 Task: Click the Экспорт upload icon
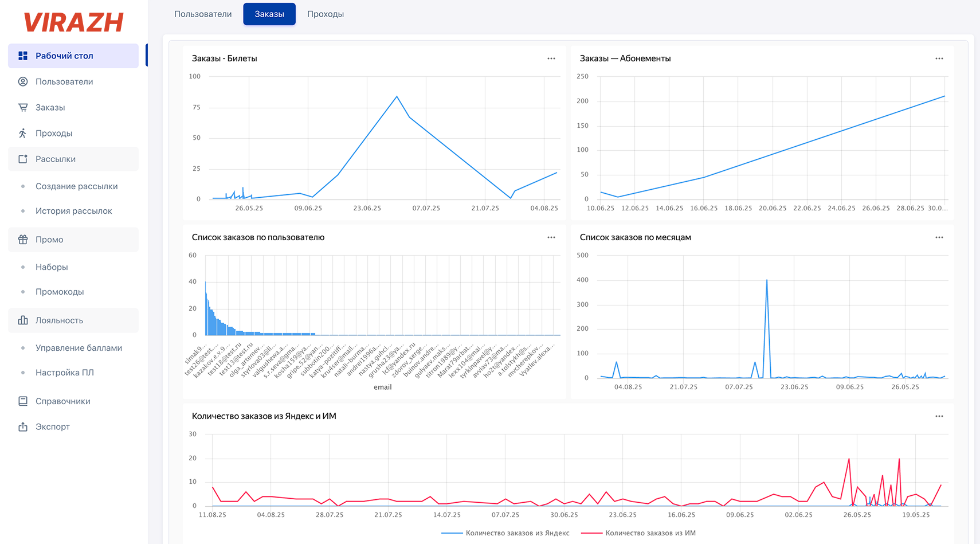(23, 426)
